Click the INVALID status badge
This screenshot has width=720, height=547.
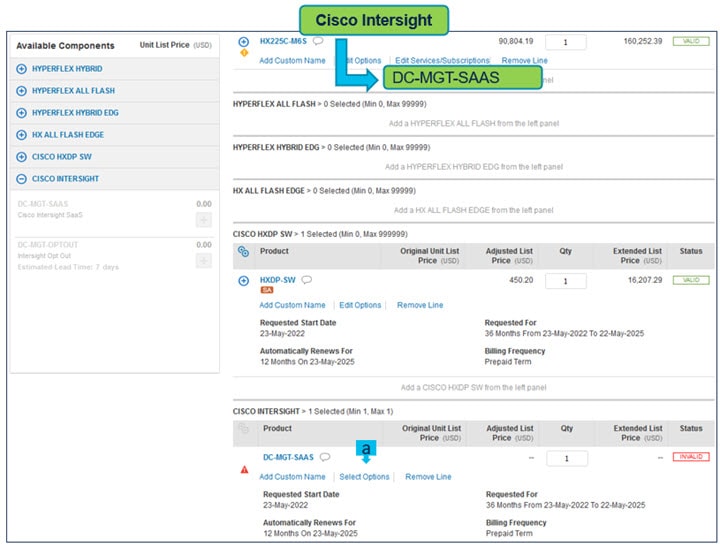689,457
